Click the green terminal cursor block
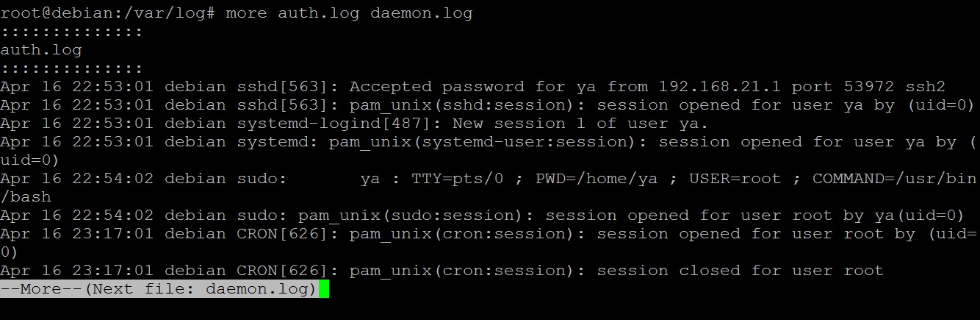Screen dimensions: 980x320 [x=323, y=289]
